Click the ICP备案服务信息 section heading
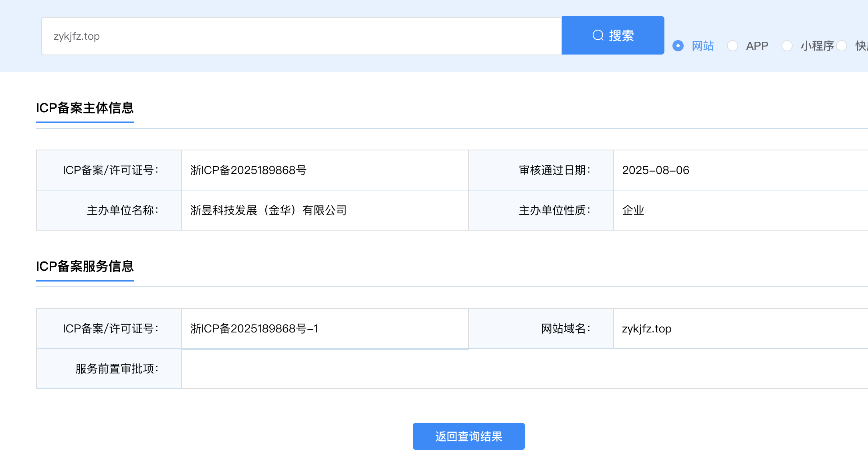This screenshot has width=868, height=466. pos(85,266)
